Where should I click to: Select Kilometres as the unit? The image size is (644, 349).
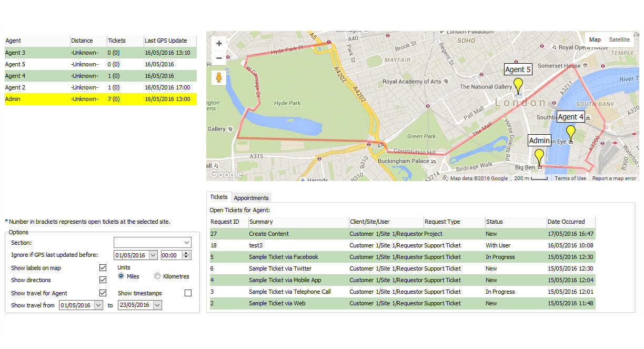click(157, 276)
